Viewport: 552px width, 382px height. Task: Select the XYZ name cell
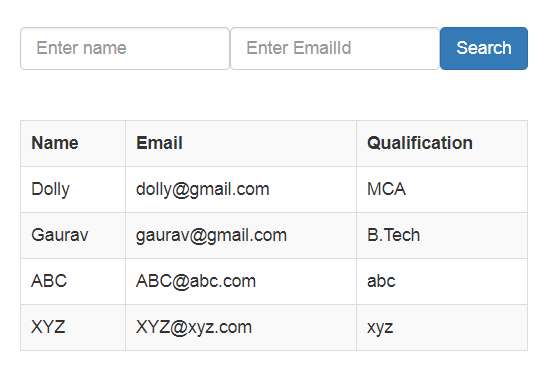click(x=73, y=327)
